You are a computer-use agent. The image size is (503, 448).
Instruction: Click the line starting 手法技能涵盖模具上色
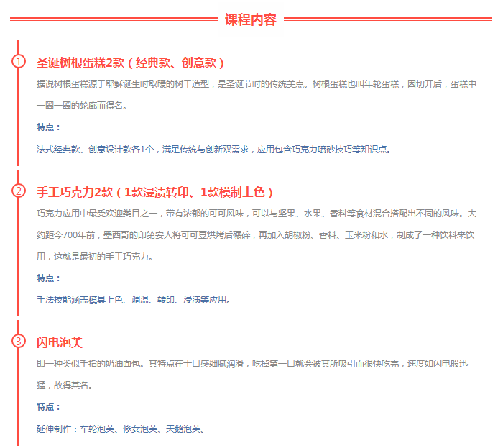(134, 300)
